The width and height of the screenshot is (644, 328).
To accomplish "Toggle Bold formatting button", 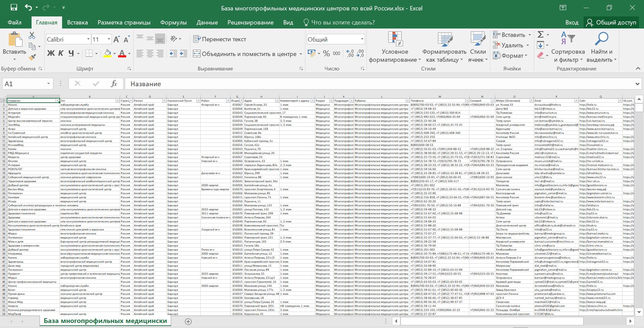I will pos(51,53).
